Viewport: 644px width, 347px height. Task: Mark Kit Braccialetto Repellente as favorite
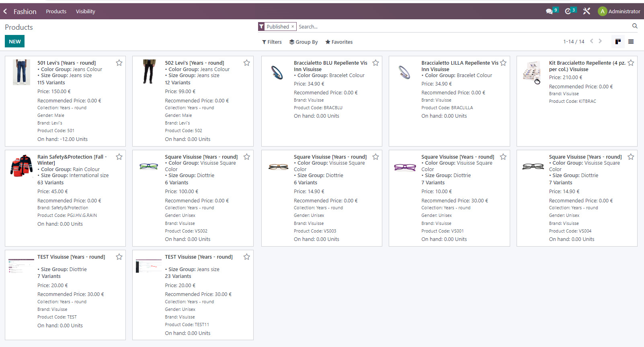(631, 63)
